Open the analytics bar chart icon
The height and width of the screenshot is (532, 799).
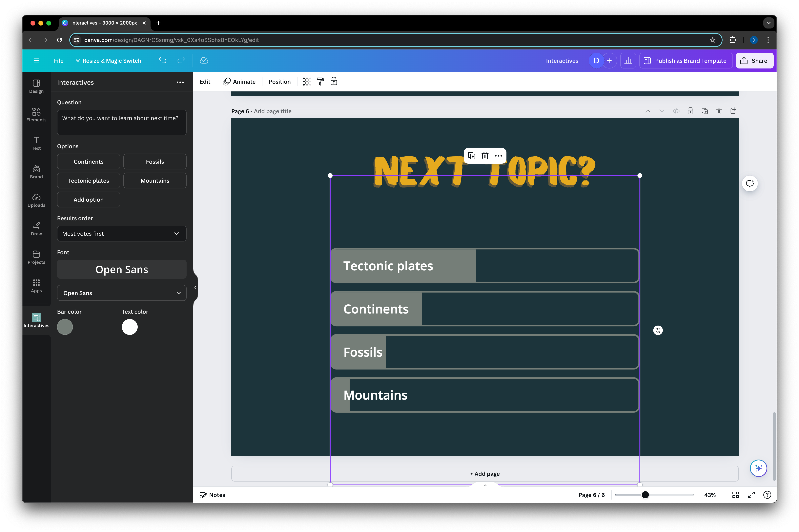click(x=628, y=60)
